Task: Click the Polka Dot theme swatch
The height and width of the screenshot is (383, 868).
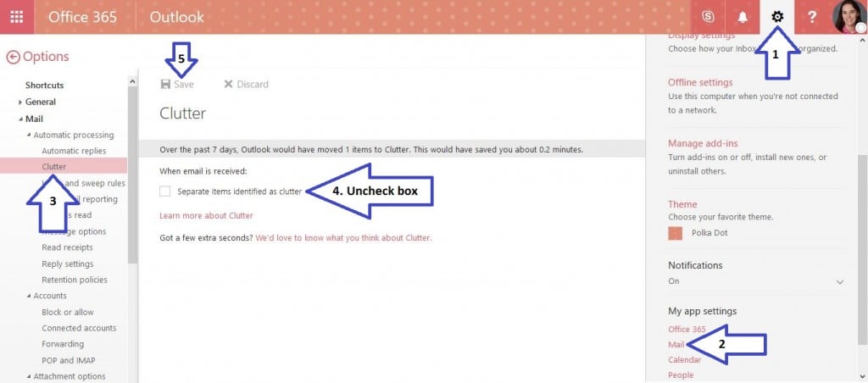Action: pos(675,233)
